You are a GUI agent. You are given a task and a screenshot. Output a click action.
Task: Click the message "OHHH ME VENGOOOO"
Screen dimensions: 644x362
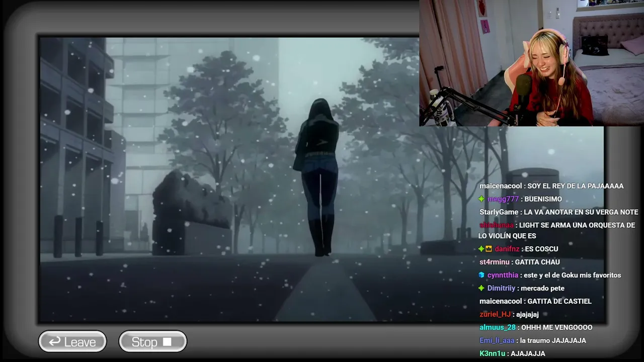coord(557,327)
